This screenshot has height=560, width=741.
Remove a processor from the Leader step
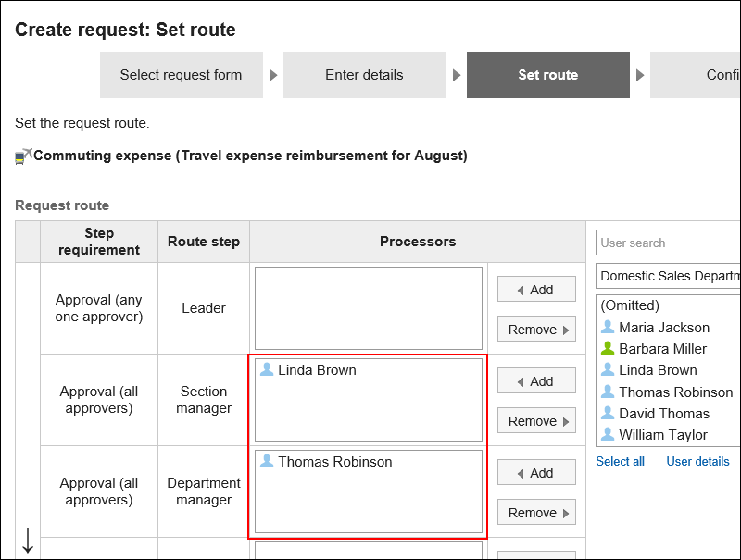point(536,329)
